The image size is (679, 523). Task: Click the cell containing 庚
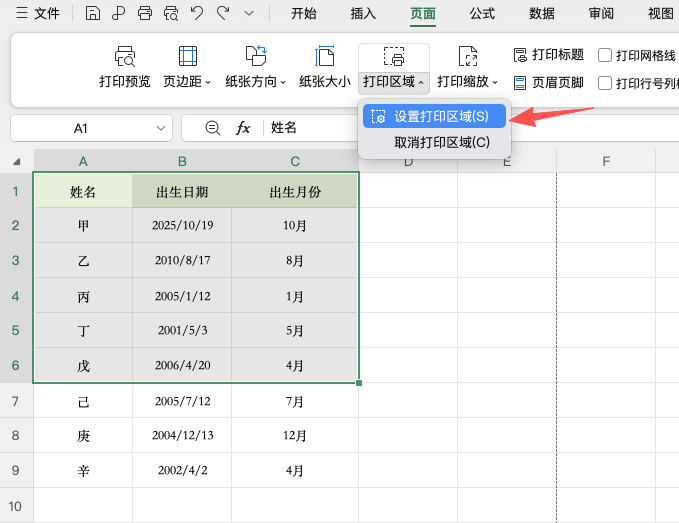(83, 435)
